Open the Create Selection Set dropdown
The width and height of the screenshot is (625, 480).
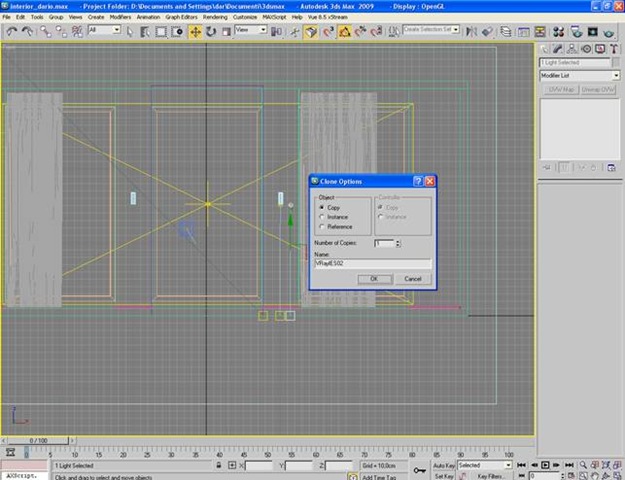pyautogui.click(x=431, y=30)
